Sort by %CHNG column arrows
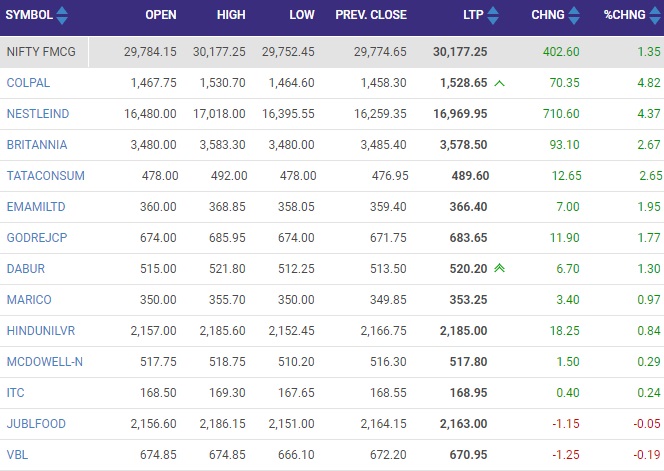The width and height of the screenshot is (664, 471). (655, 15)
